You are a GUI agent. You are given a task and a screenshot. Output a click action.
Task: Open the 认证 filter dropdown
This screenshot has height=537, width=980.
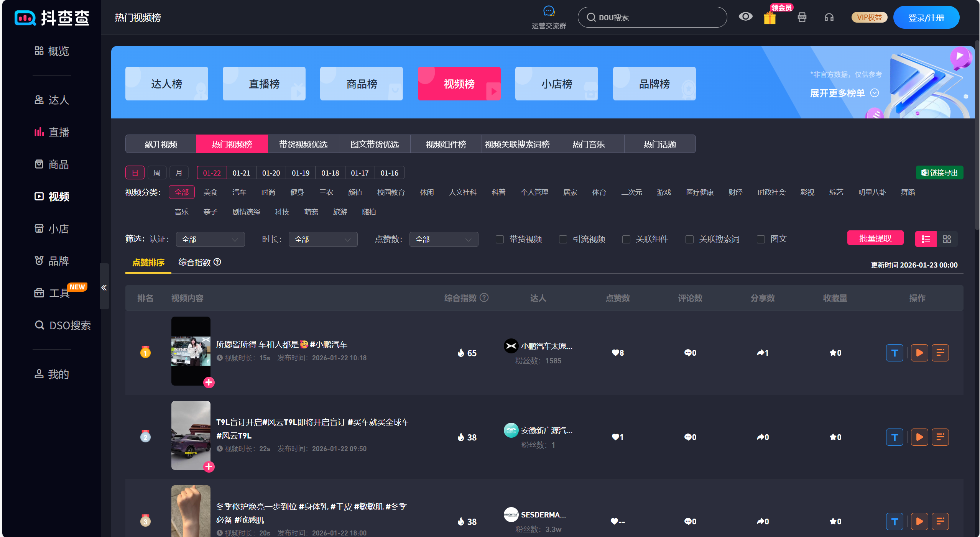(210, 239)
